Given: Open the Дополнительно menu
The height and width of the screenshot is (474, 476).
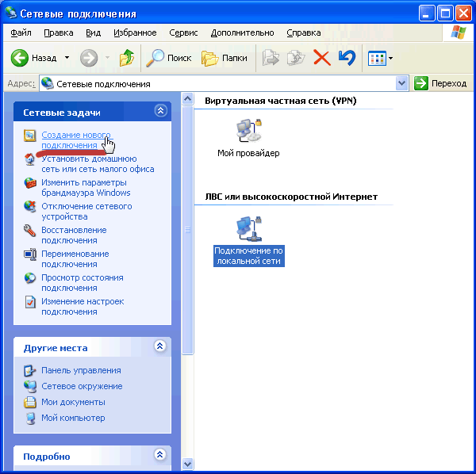Looking at the screenshot, I should [x=242, y=32].
